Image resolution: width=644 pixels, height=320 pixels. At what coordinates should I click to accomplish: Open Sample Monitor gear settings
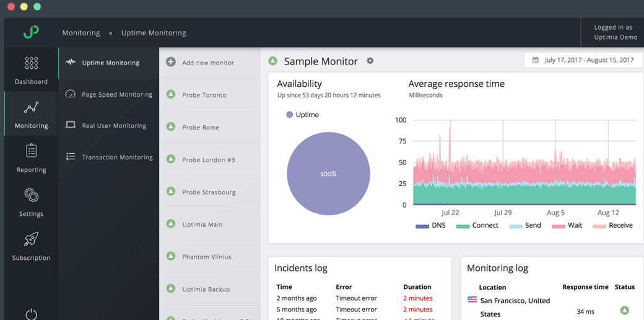pos(370,61)
